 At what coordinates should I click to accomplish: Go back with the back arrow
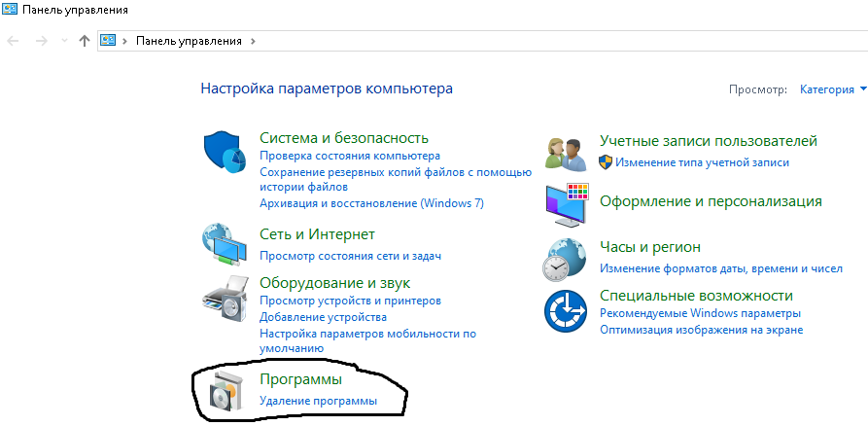[x=13, y=41]
